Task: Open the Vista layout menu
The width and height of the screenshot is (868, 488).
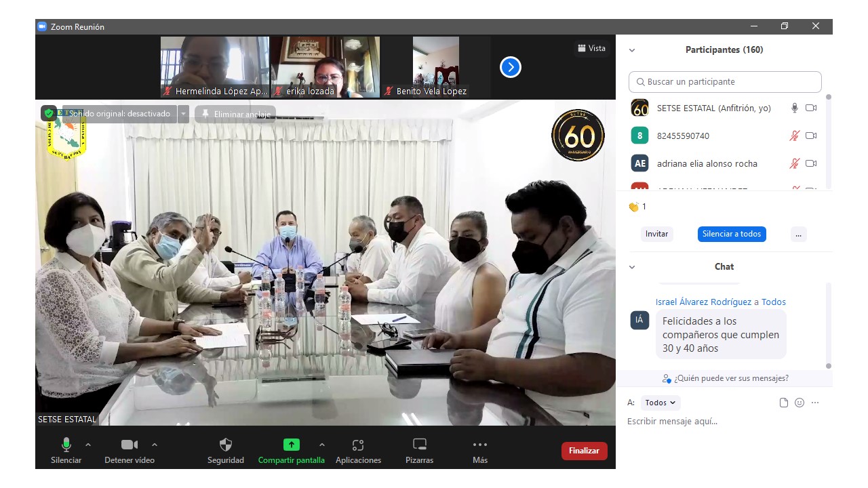Action: [592, 48]
